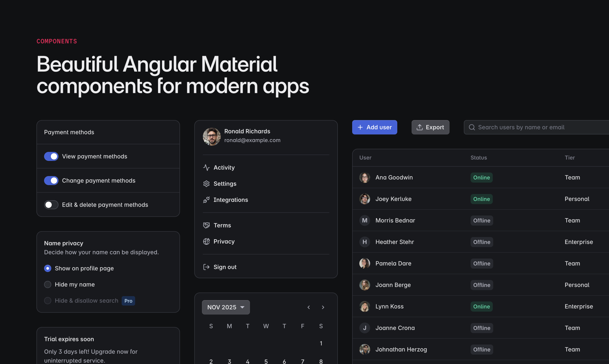609x364 pixels.
Task: Click Ana Goodwin's profile thumbnail
Action: tap(365, 177)
